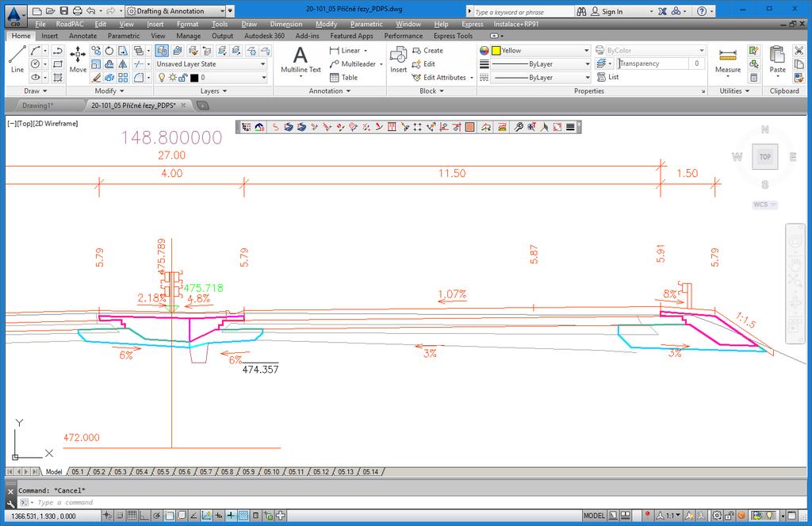Image resolution: width=812 pixels, height=526 pixels.
Task: Click the Rectangular Array icon
Action: coord(123,78)
